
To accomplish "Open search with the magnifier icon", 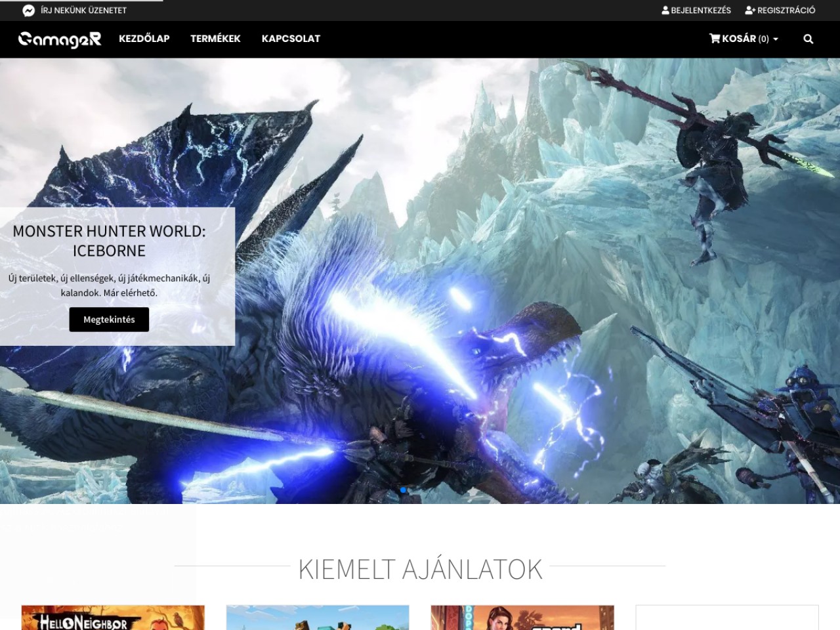I will click(808, 39).
